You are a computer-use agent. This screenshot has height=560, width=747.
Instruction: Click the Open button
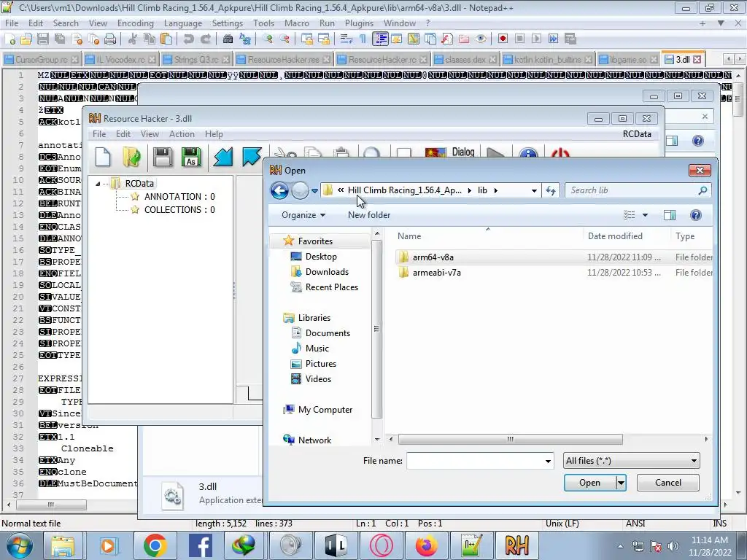pos(589,483)
